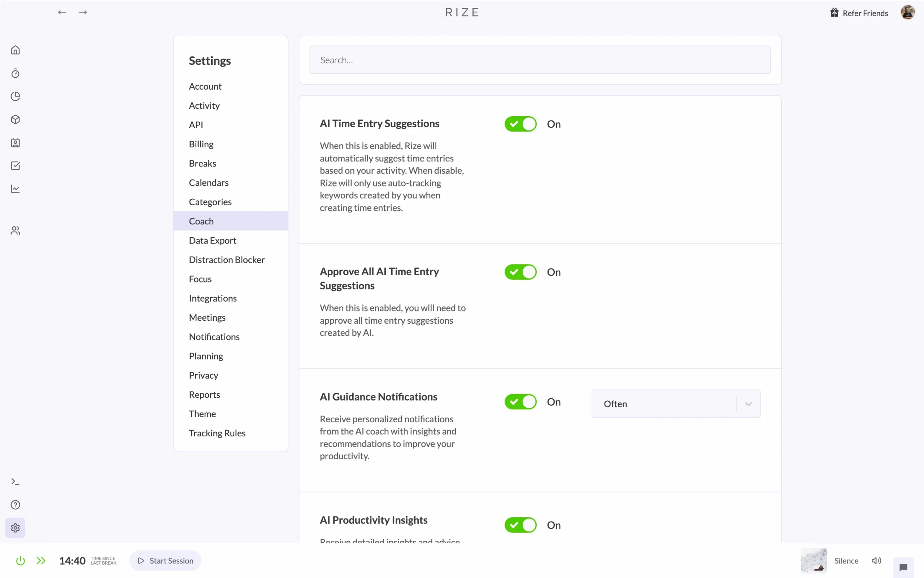The width and height of the screenshot is (924, 578).
Task: Click the settings gear icon in sidebar
Action: click(x=15, y=528)
